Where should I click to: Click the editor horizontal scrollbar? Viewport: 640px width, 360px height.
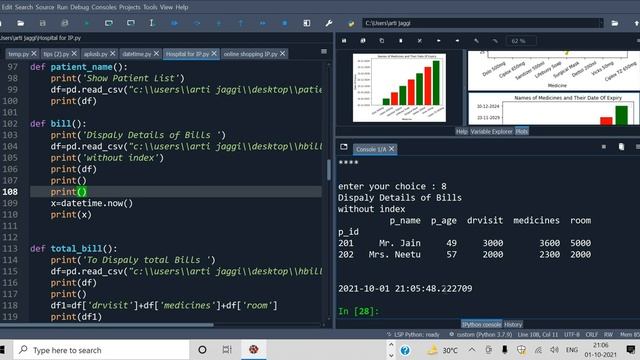click(x=107, y=325)
